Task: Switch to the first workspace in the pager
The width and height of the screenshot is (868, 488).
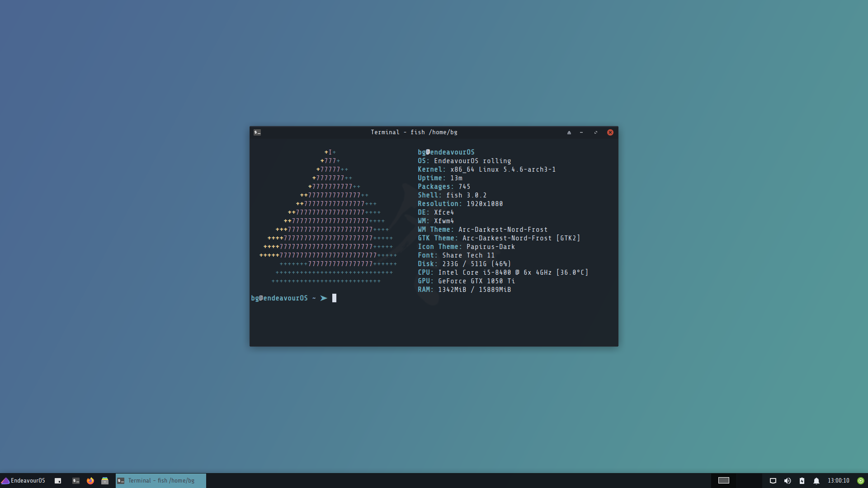Action: (724, 481)
